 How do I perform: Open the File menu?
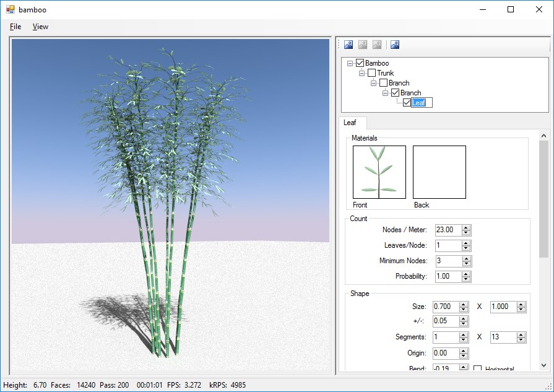15,27
